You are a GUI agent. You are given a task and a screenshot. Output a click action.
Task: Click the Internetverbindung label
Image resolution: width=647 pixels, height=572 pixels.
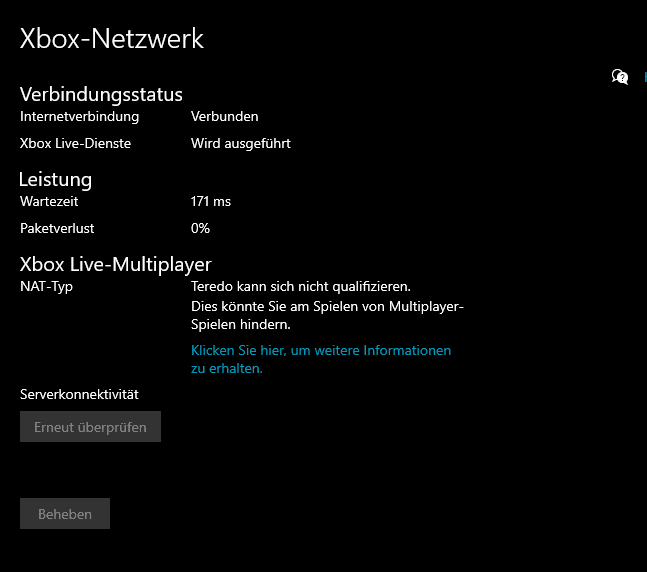pos(79,116)
